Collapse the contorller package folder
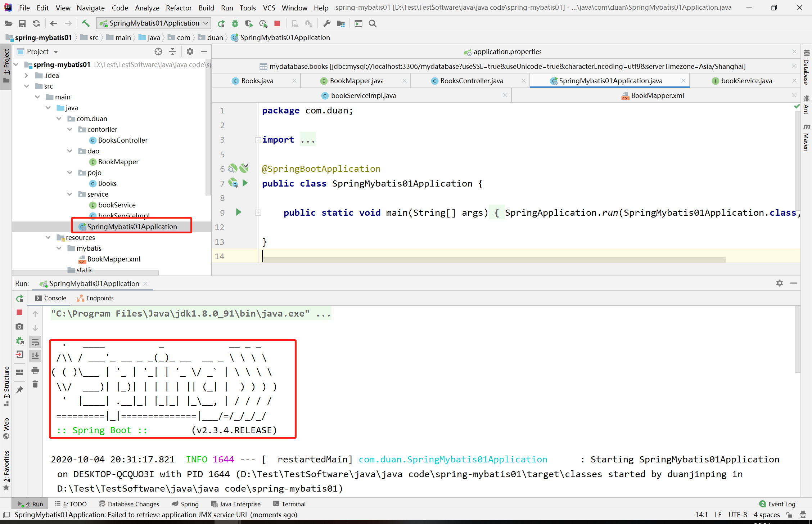812x524 pixels. [70, 130]
